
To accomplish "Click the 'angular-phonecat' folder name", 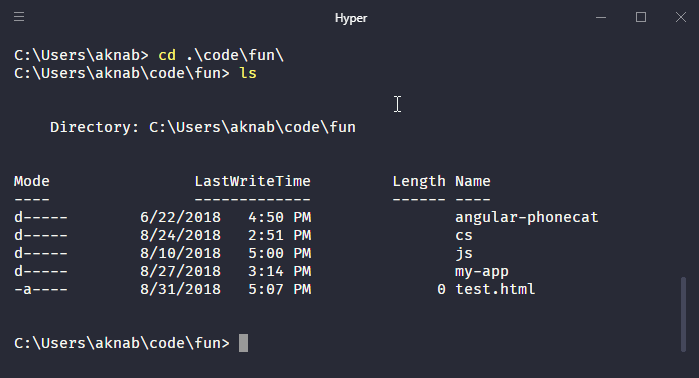I will [x=526, y=218].
